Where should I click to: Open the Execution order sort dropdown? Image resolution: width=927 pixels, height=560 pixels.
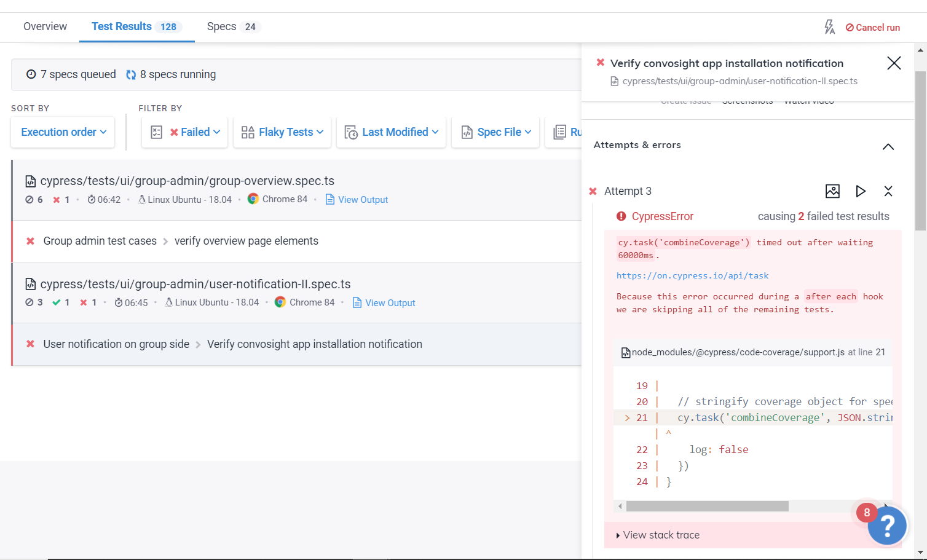pyautogui.click(x=62, y=132)
